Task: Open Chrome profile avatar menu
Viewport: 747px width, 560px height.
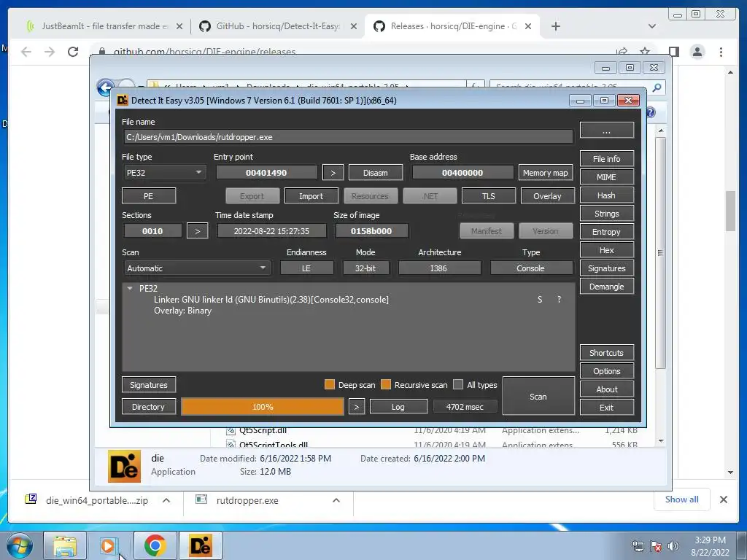Action: [697, 52]
